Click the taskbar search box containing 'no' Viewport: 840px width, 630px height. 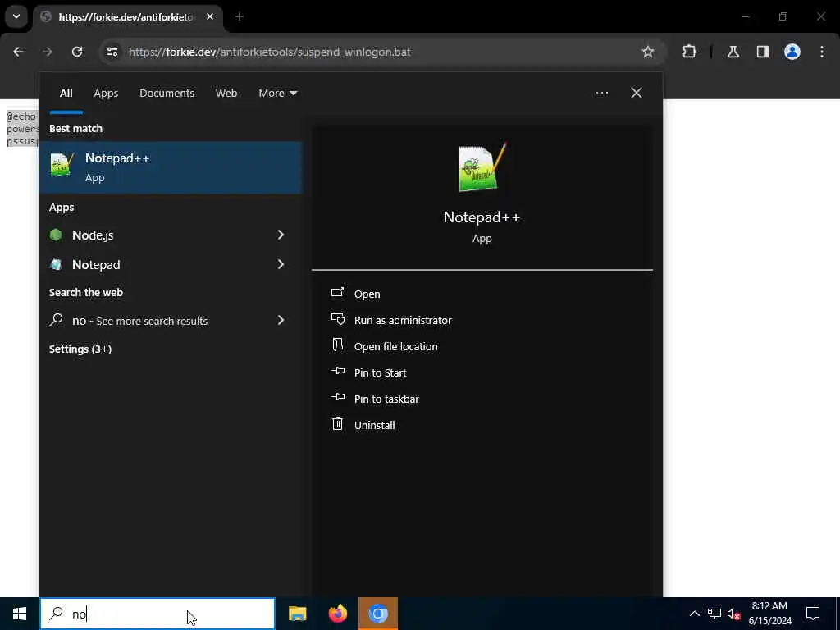(157, 614)
